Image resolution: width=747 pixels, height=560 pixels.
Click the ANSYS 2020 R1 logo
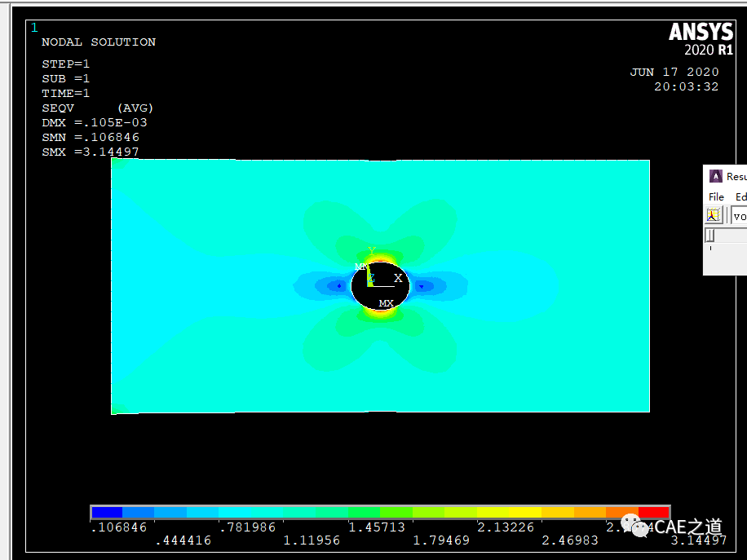coord(700,37)
